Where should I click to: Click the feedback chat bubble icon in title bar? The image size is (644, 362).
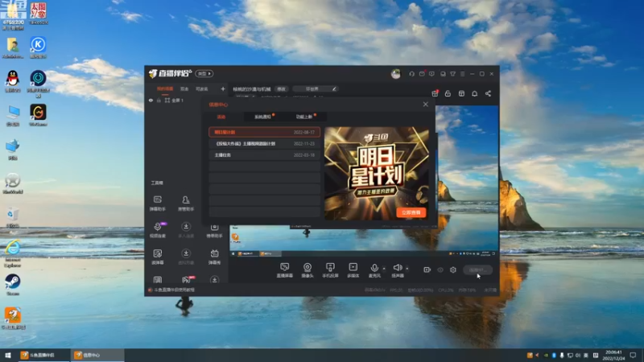click(431, 74)
